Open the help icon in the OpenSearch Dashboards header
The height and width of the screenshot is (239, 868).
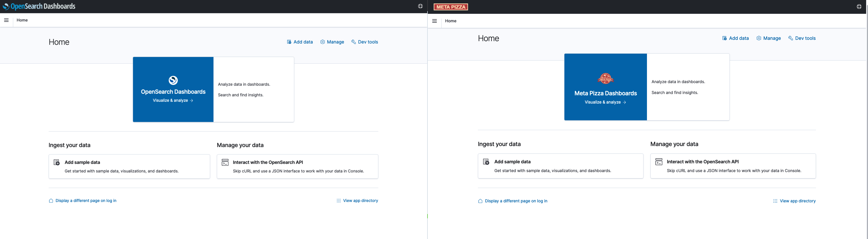[420, 6]
